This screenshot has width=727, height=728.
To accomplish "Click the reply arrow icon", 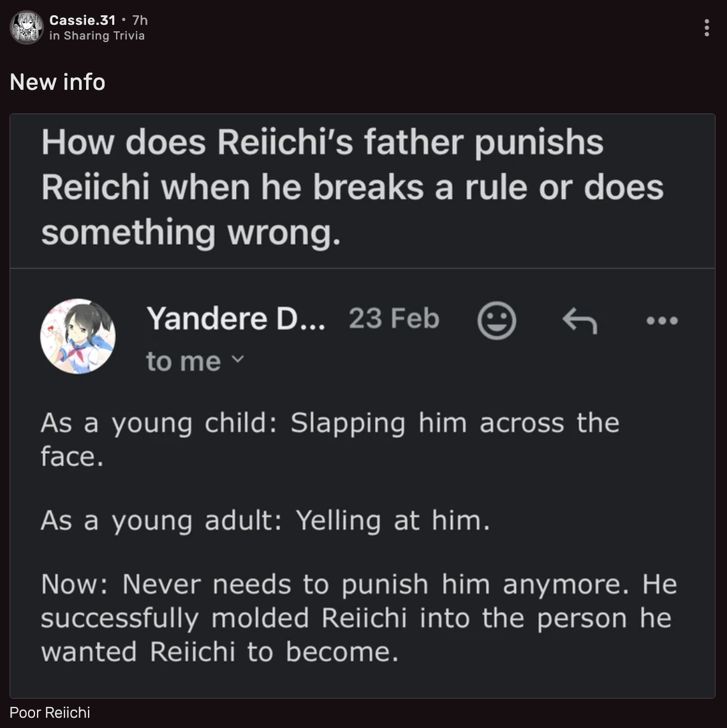I will point(580,320).
